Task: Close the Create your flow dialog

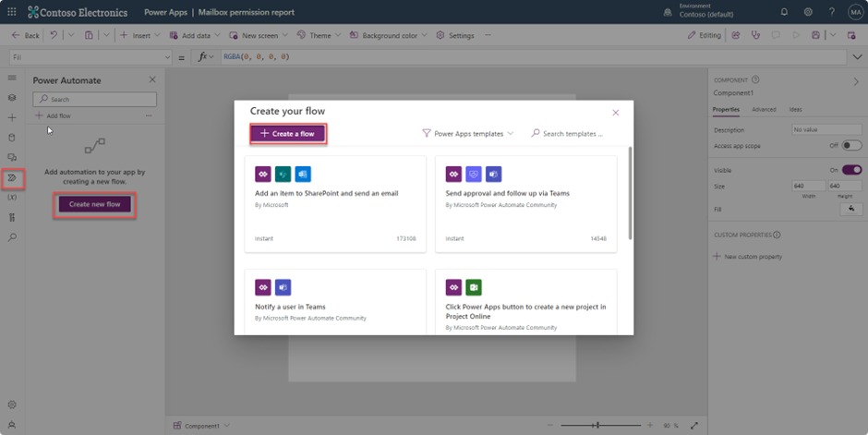Action: pos(616,113)
